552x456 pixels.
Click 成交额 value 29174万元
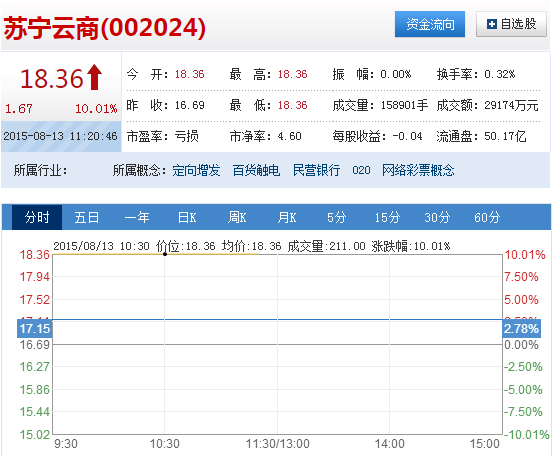(x=511, y=105)
